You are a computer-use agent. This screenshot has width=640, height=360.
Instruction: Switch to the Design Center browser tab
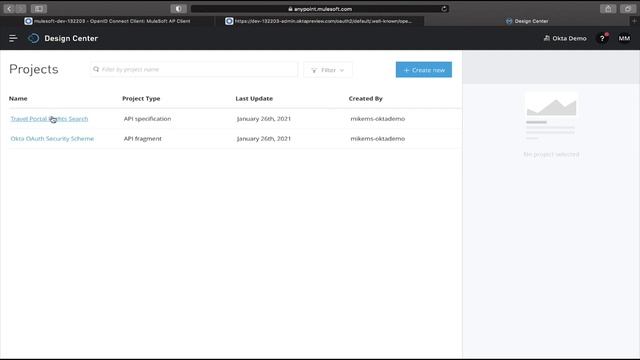click(x=527, y=21)
